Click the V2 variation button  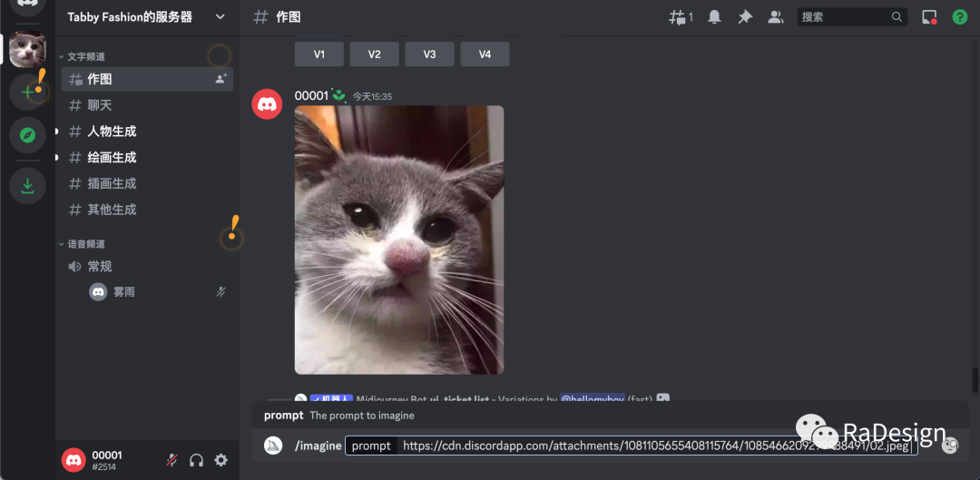click(x=375, y=54)
